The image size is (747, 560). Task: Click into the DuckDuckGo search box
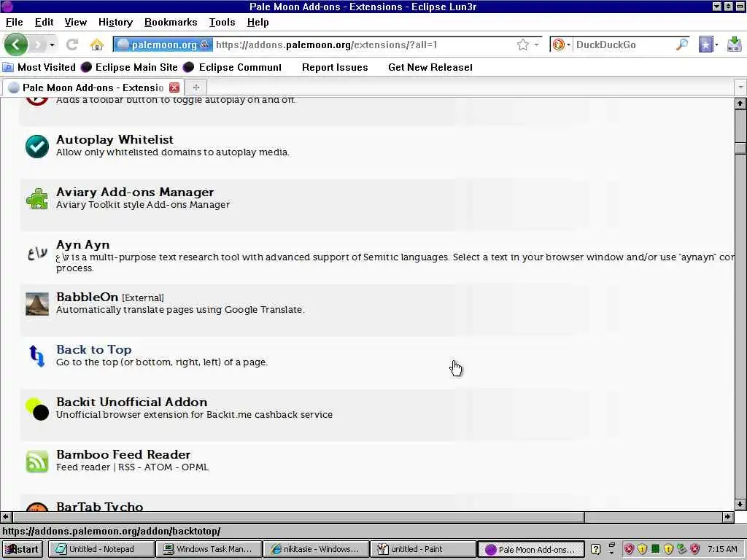click(x=623, y=44)
